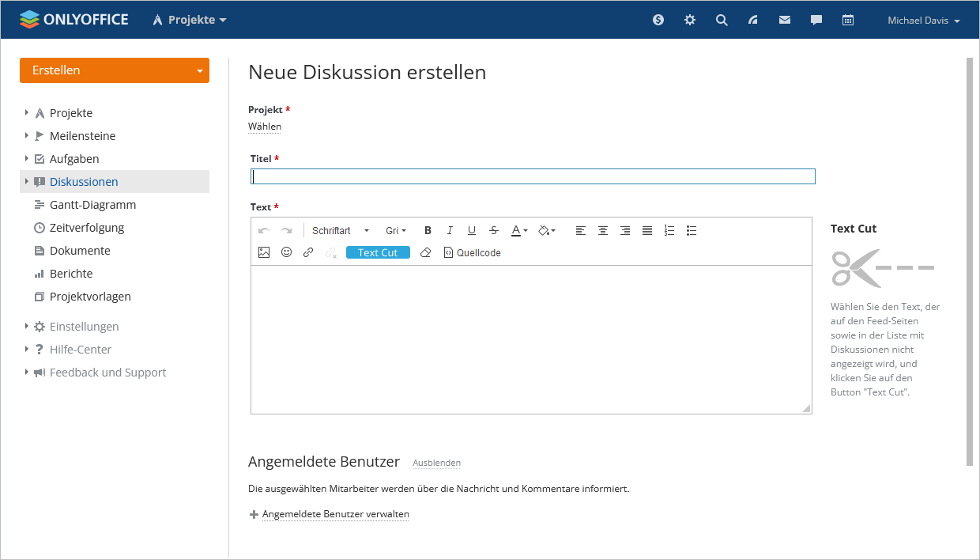Viewport: 980px width, 560px height.
Task: Open Aufgaben in the sidebar
Action: click(x=74, y=159)
